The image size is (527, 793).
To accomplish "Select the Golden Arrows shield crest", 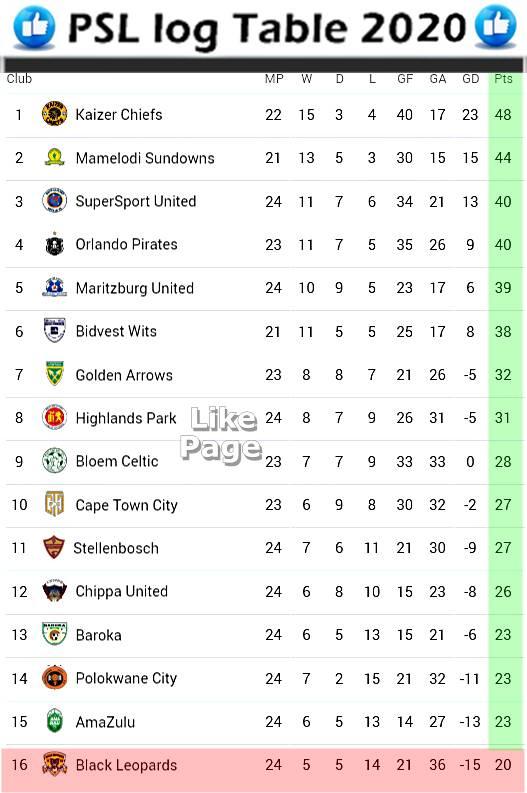I will click(54, 374).
